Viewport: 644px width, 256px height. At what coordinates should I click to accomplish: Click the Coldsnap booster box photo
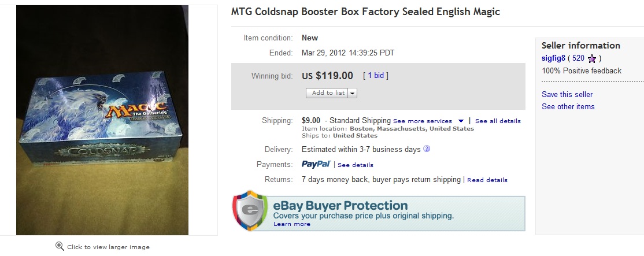[x=102, y=120]
